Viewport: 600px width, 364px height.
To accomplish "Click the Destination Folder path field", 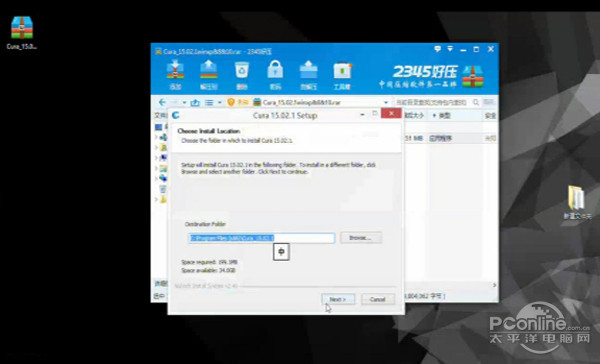I will (262, 238).
